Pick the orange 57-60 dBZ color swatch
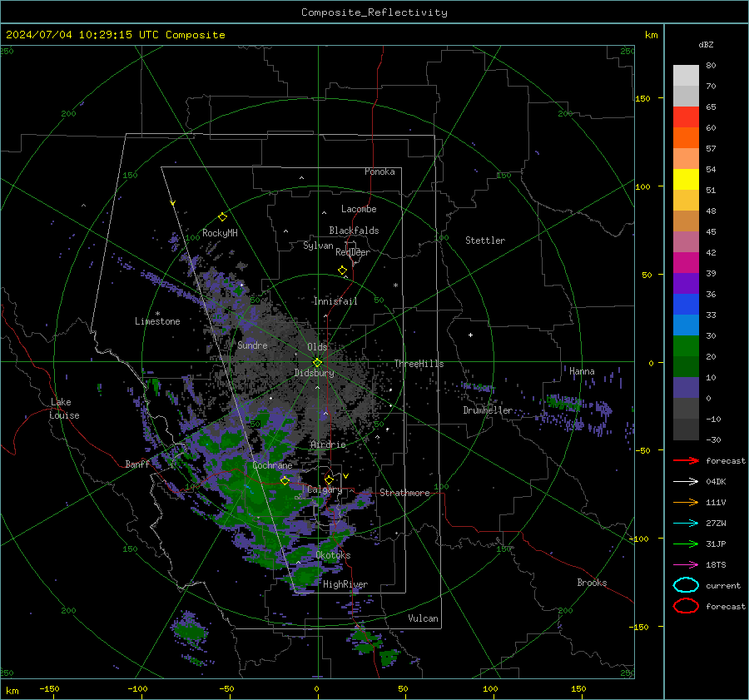 tap(686, 138)
